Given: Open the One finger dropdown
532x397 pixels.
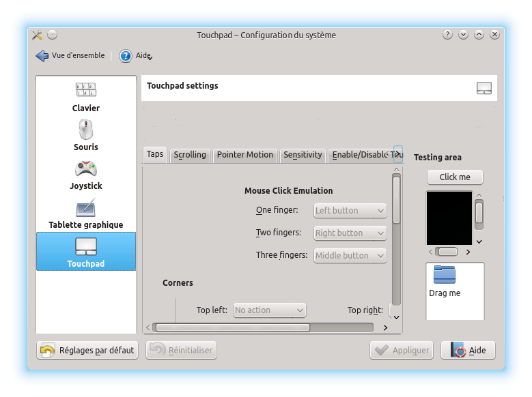Looking at the screenshot, I should tap(350, 211).
